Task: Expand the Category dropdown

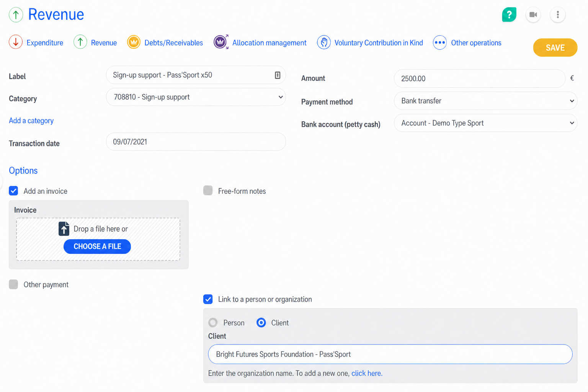Action: click(x=196, y=97)
